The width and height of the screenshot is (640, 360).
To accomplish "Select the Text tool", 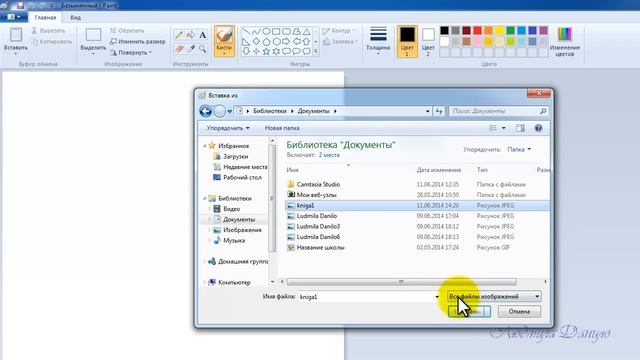I will tap(202, 35).
